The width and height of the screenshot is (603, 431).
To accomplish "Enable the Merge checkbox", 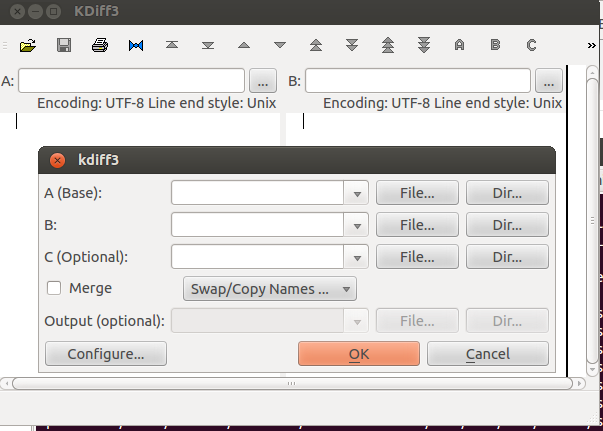I will [55, 288].
